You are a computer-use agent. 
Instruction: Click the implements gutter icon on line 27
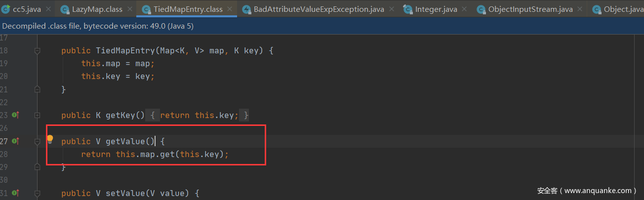[x=15, y=141]
